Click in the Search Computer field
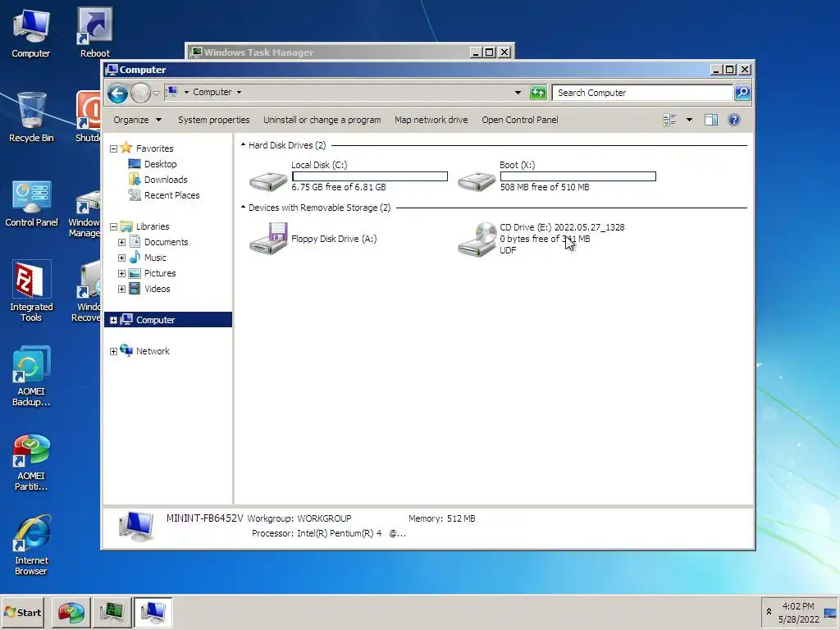 coord(642,93)
